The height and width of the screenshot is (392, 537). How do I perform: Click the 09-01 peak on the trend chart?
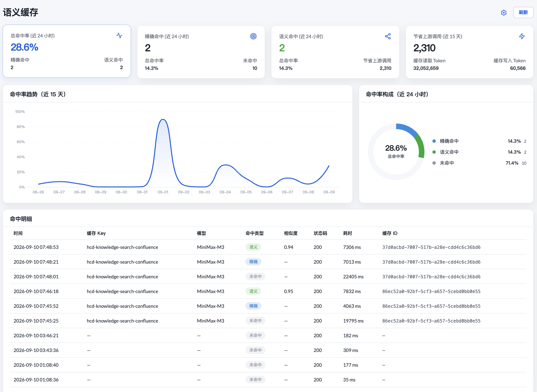click(x=163, y=120)
